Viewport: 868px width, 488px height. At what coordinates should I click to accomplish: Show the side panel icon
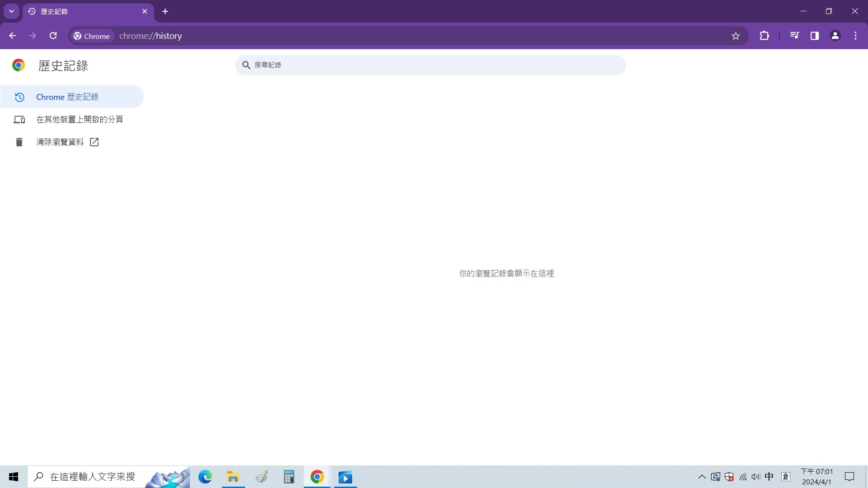815,36
